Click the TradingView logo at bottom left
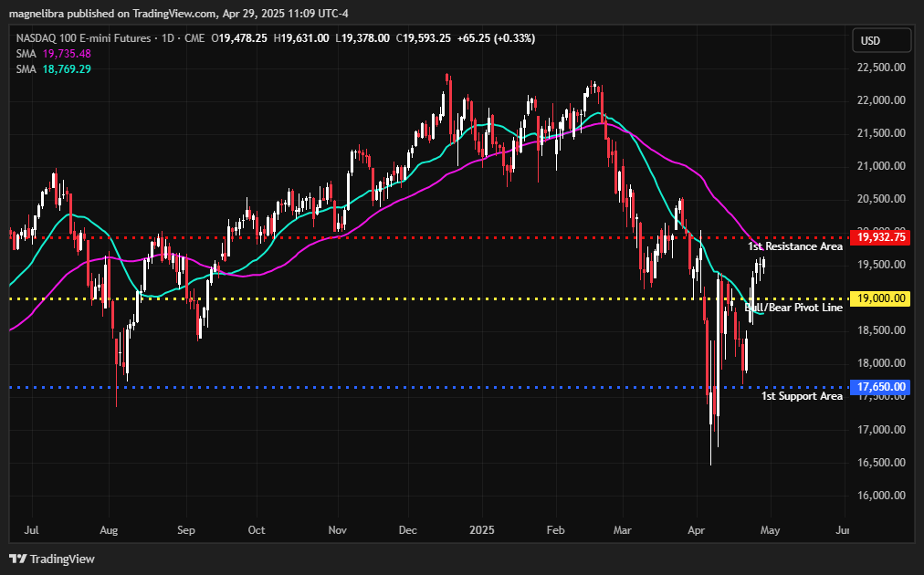 52,559
